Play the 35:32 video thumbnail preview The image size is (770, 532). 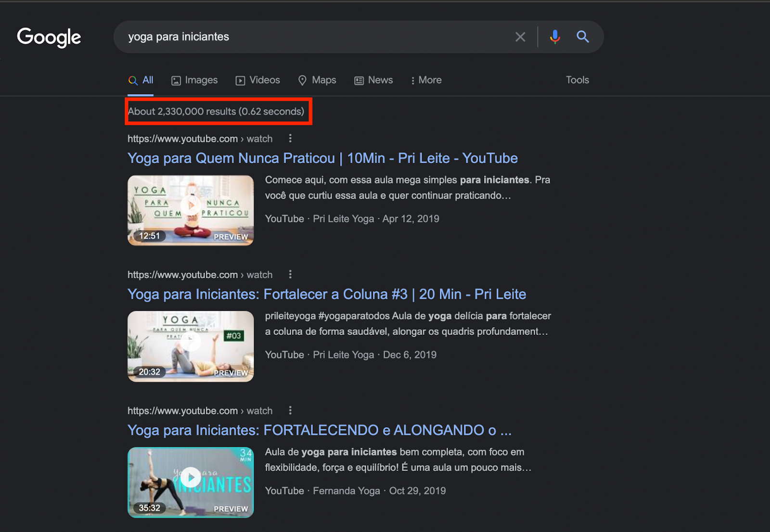pos(191,482)
